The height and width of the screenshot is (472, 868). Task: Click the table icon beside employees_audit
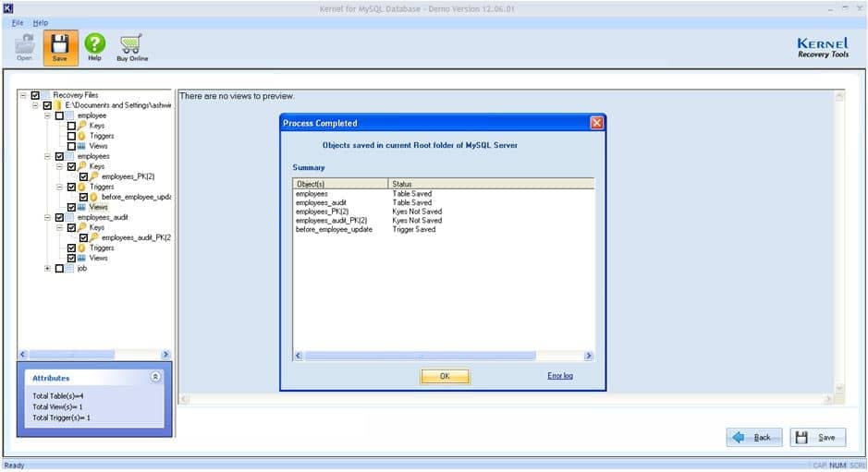[x=70, y=217]
